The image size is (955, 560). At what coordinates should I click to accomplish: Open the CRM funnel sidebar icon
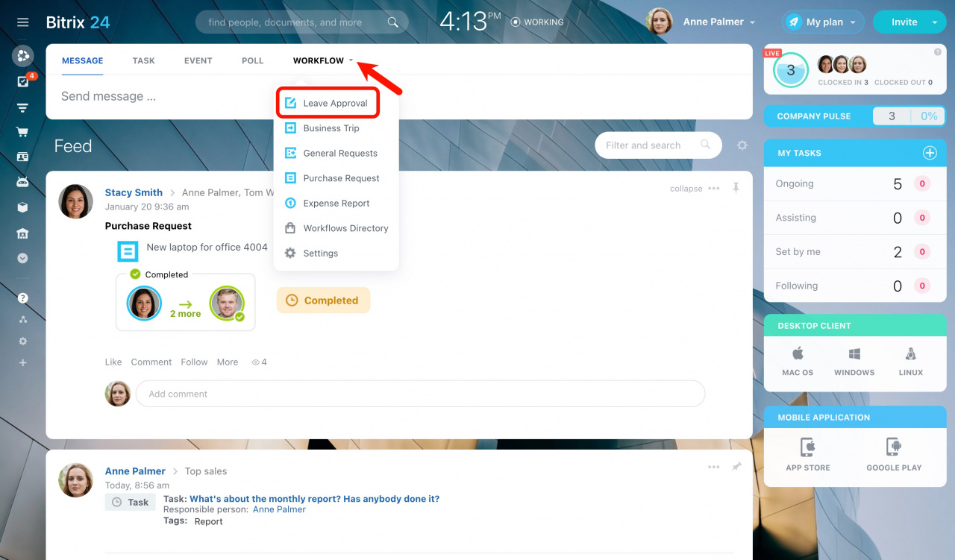(x=23, y=108)
